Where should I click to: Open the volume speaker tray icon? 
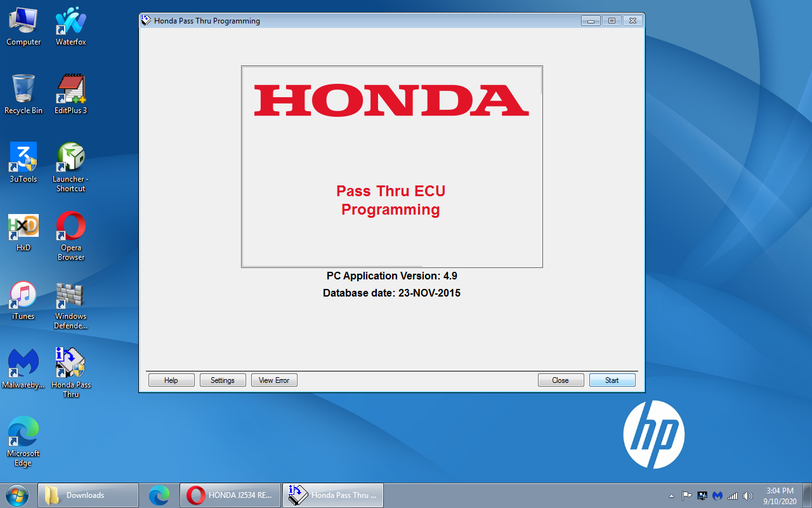[748, 496]
